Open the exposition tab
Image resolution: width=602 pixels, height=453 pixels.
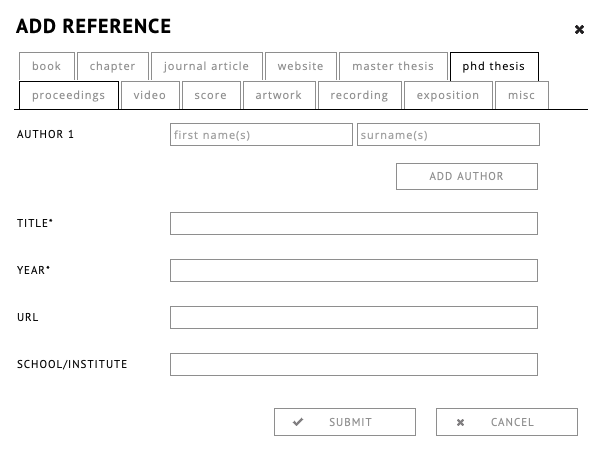click(x=448, y=95)
